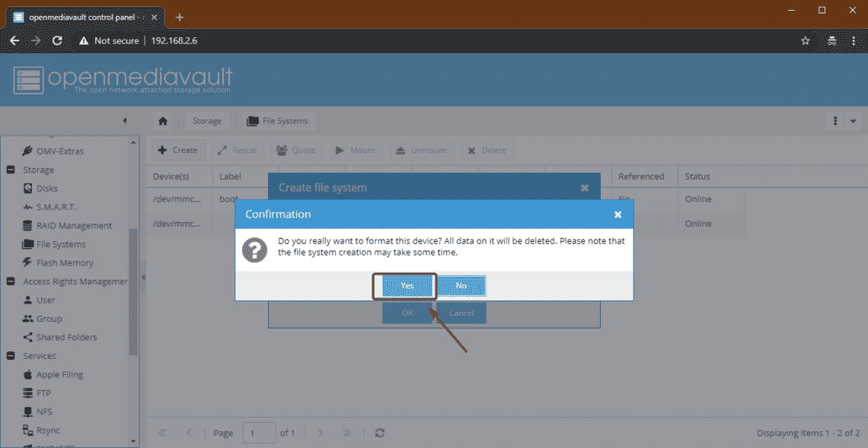
Task: Select the /dev/mmc row labeled boot
Action: (x=445, y=199)
